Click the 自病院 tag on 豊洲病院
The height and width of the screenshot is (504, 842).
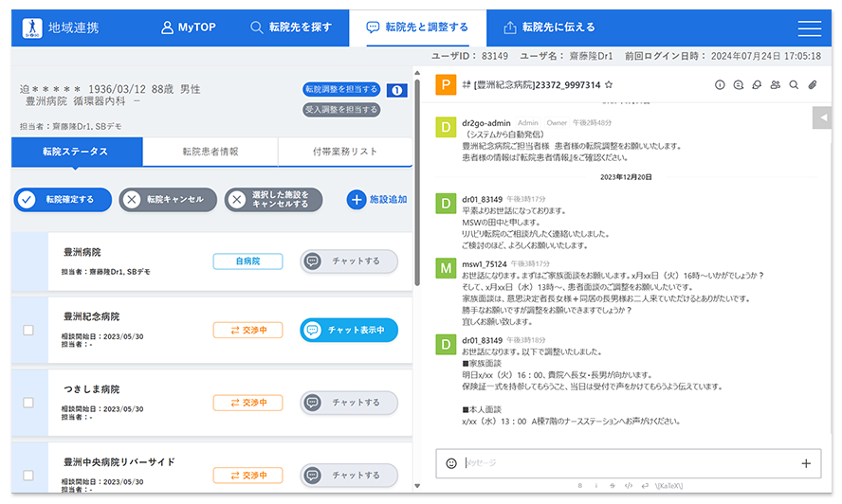coord(248,261)
